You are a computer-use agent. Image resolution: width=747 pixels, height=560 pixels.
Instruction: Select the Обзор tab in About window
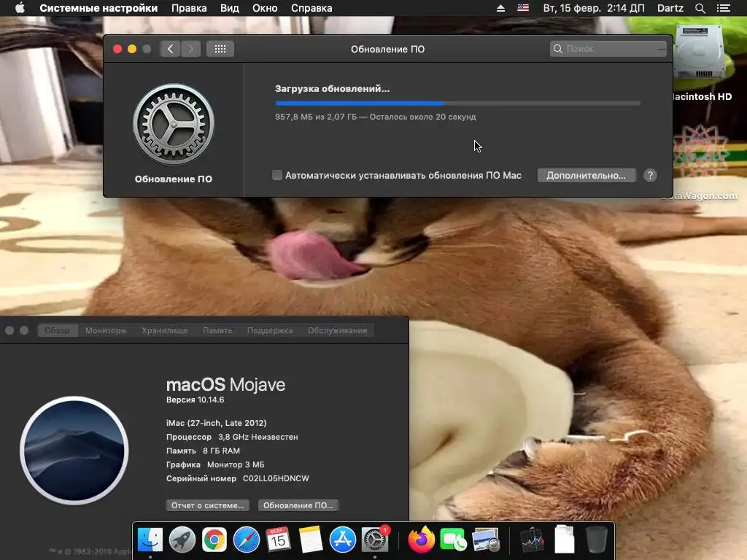pos(57,330)
